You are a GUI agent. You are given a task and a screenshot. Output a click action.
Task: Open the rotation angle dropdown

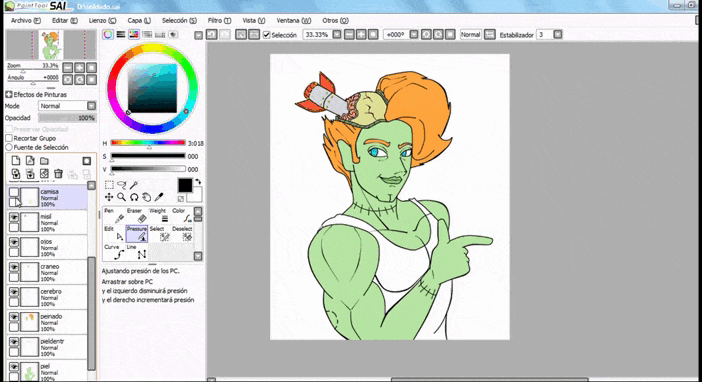[414, 34]
